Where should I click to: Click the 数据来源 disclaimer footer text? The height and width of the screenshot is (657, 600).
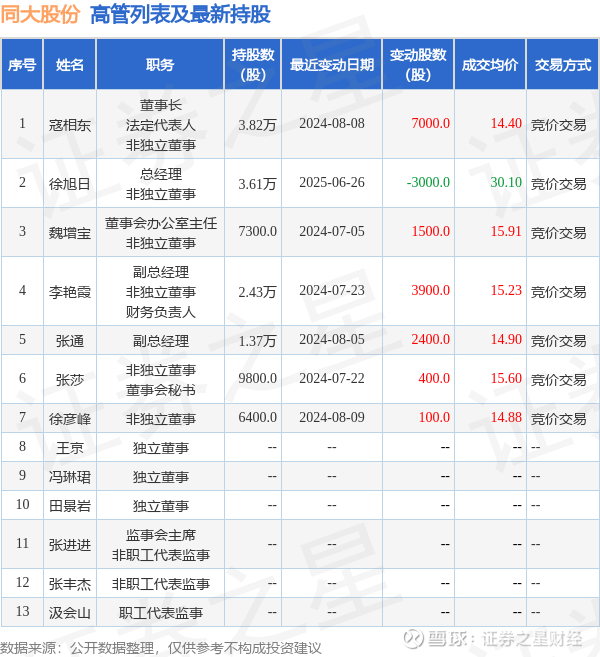[x=160, y=648]
